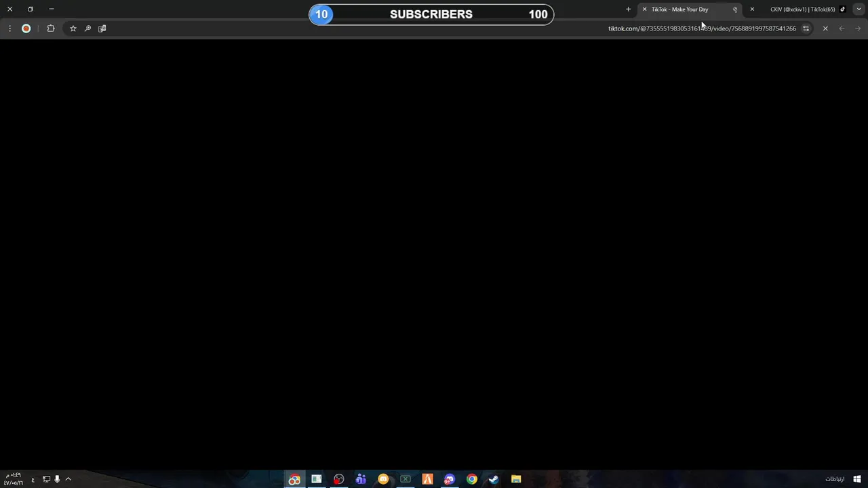
Task: Expand the tab search dropdown
Action: 859,9
